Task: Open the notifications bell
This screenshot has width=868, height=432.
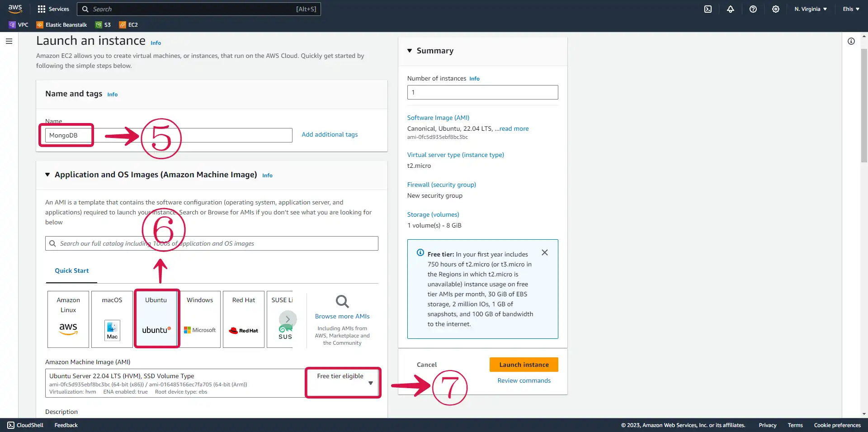Action: [731, 9]
